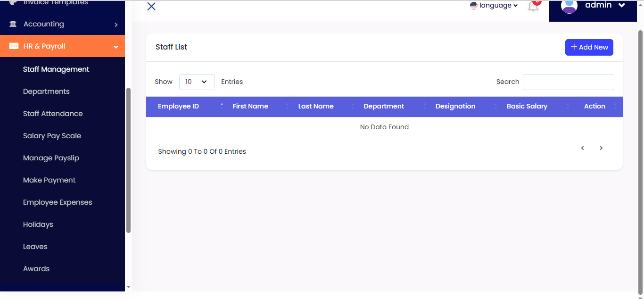Screen dimensions: 644x299
Task: Open Awards in sidebar
Action: tap(36, 269)
